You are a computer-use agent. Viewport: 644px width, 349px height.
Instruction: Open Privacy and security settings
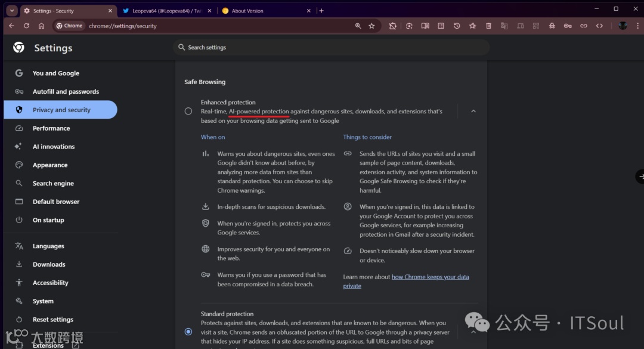pyautogui.click(x=60, y=110)
